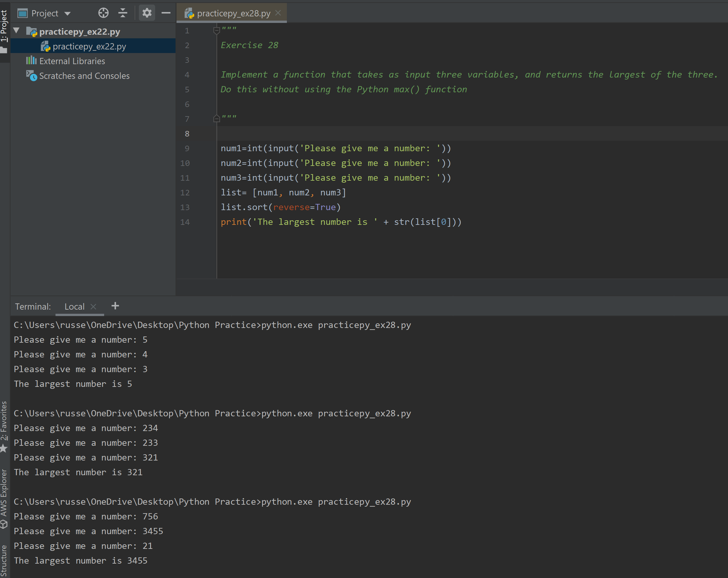
Task: Click the collapse all icon in Project panel
Action: coord(123,13)
